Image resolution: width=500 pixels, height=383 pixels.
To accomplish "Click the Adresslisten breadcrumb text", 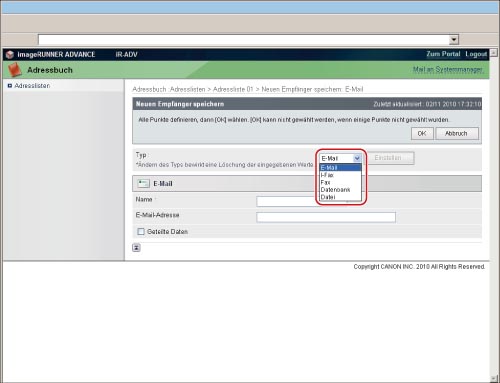I will [188, 89].
